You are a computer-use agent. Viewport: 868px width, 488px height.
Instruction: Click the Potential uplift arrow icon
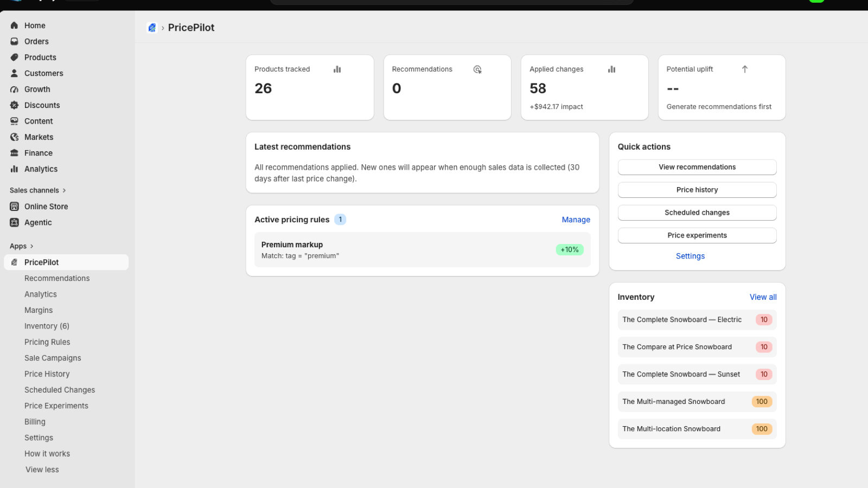pyautogui.click(x=745, y=69)
